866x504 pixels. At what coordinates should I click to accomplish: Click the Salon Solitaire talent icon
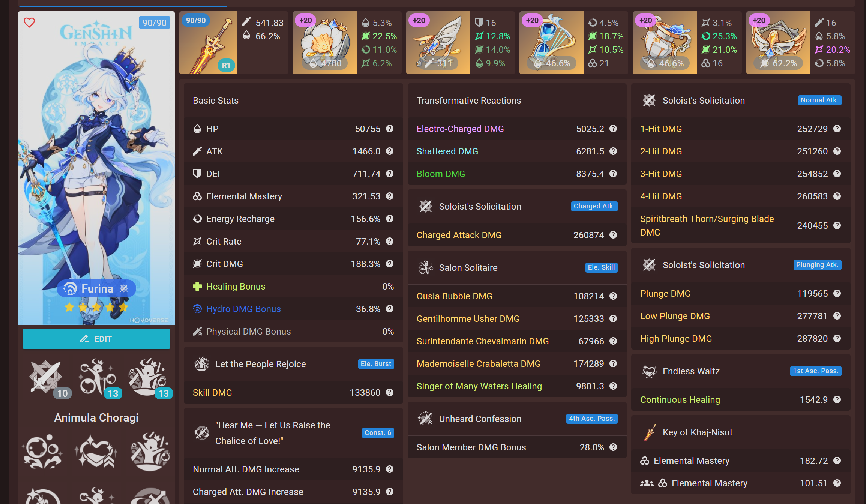[x=426, y=267]
